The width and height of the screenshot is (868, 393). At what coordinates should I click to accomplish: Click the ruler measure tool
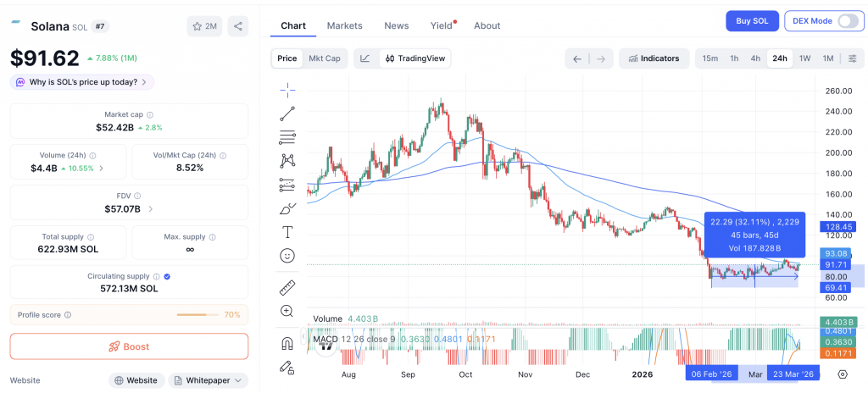click(287, 288)
